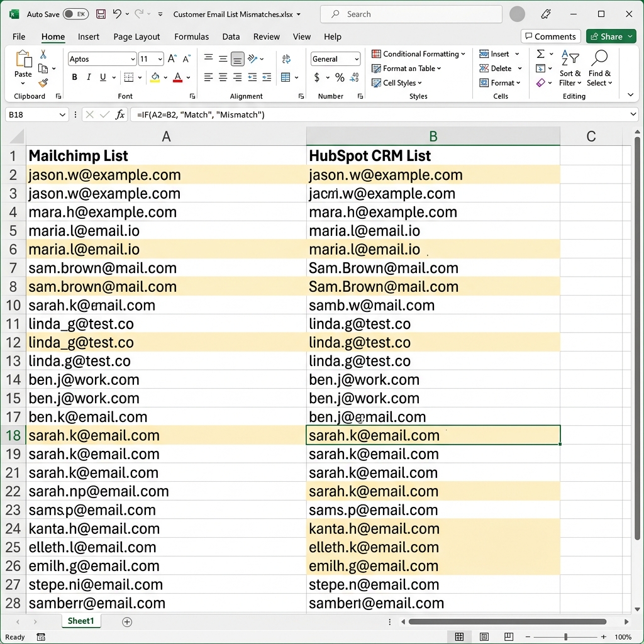Image resolution: width=644 pixels, height=644 pixels.
Task: Click the formula bar text
Action: pos(201,114)
